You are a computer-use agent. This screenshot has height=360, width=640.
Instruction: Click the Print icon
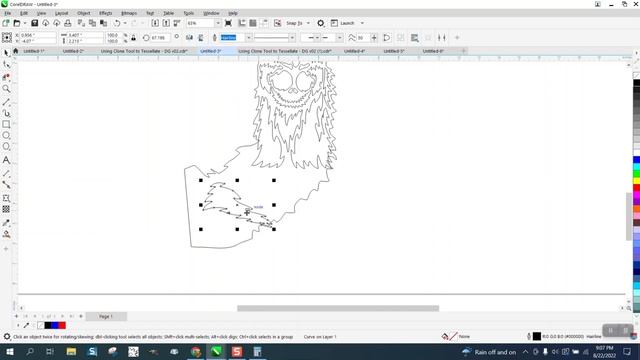68,23
